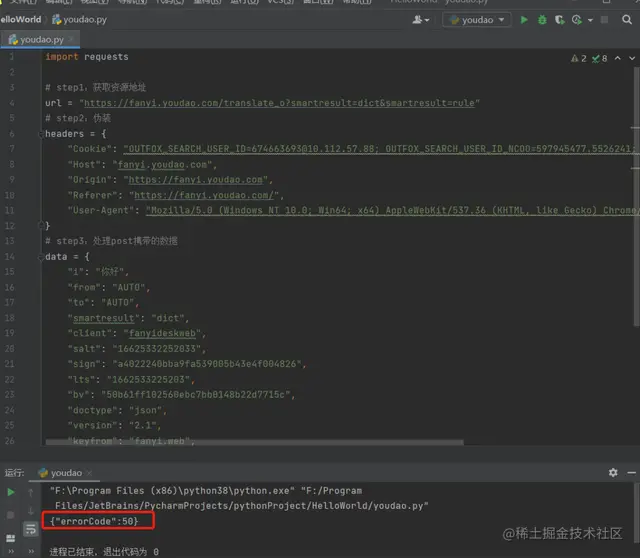This screenshot has width=640, height=558.
Task: Click the "to": "AUTO" line
Action: [x=103, y=302]
